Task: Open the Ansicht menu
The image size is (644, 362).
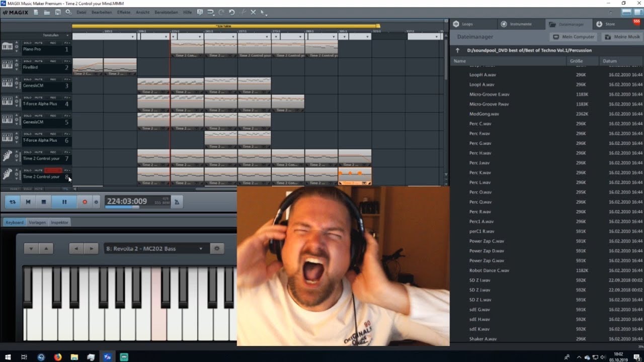Action: (142, 12)
